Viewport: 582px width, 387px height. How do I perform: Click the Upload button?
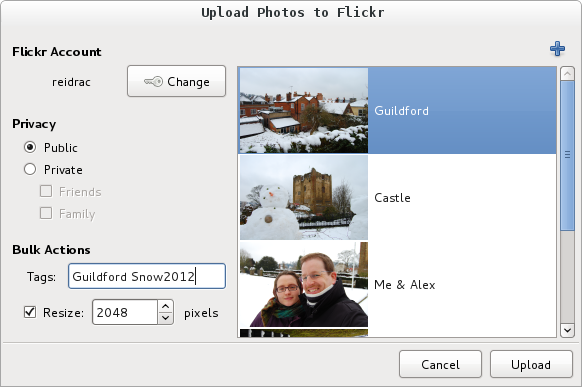(531, 364)
